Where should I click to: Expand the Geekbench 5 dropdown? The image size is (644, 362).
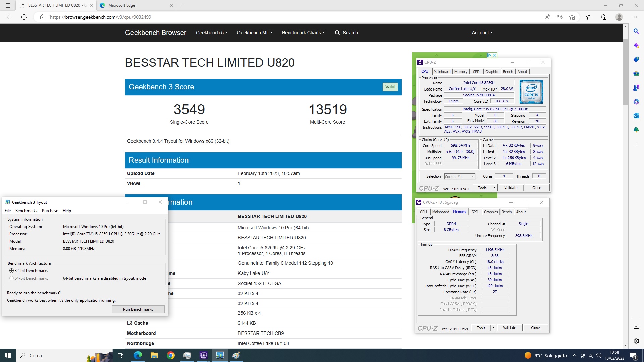(x=212, y=33)
